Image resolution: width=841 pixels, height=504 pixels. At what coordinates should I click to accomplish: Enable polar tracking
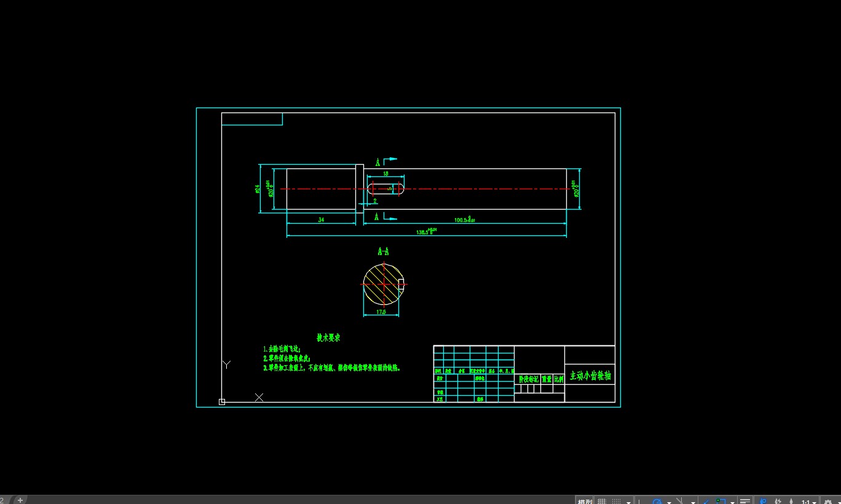tap(658, 499)
